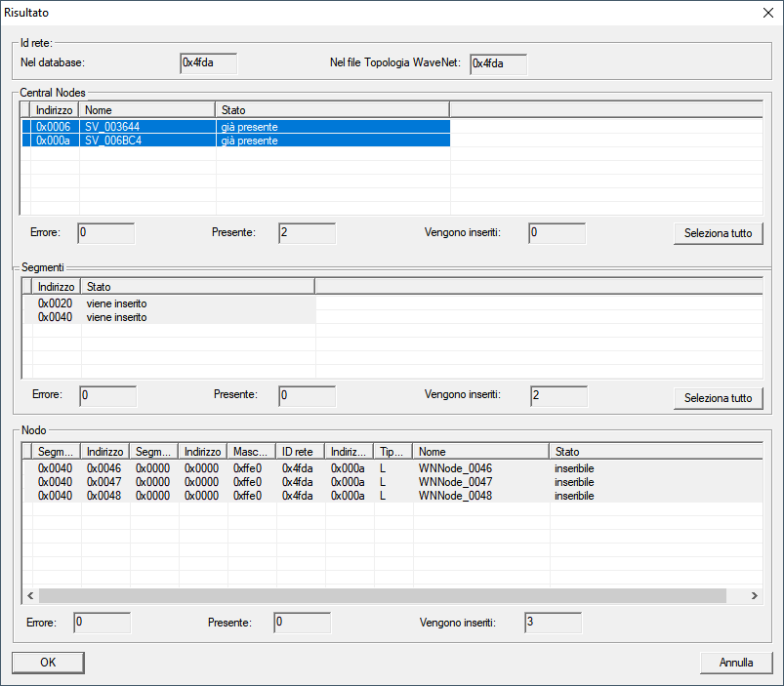Select segment row with address 0x0040
This screenshot has height=686, width=784.
point(57,317)
